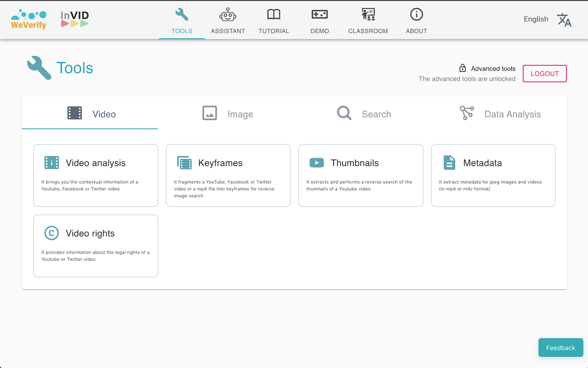The width and height of the screenshot is (588, 368).
Task: Select the Data Analysis tab
Action: point(500,113)
